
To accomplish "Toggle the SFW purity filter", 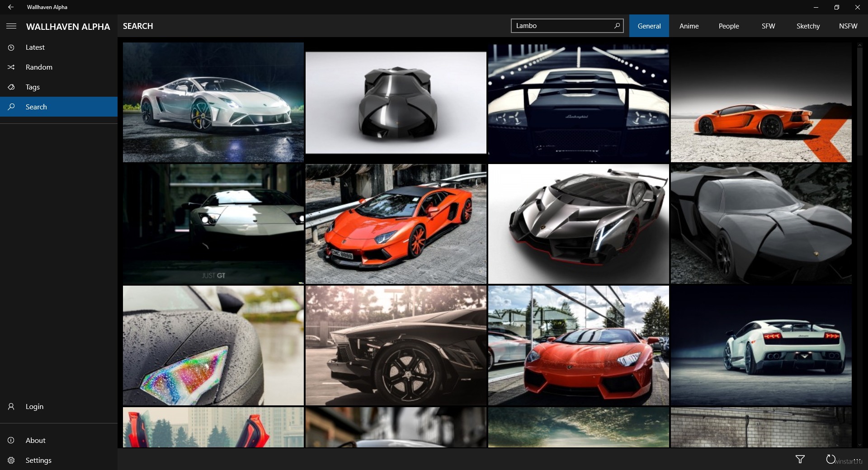I will (769, 26).
